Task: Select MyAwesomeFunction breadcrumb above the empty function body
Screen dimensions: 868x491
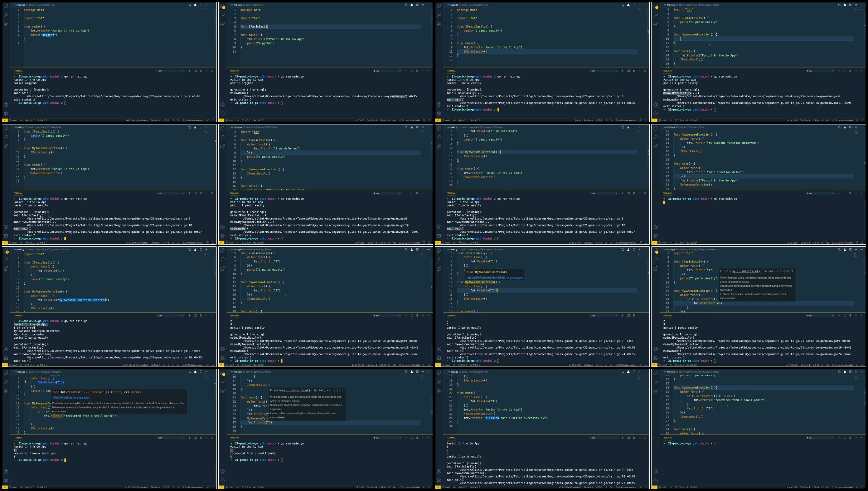Action: 710,5
